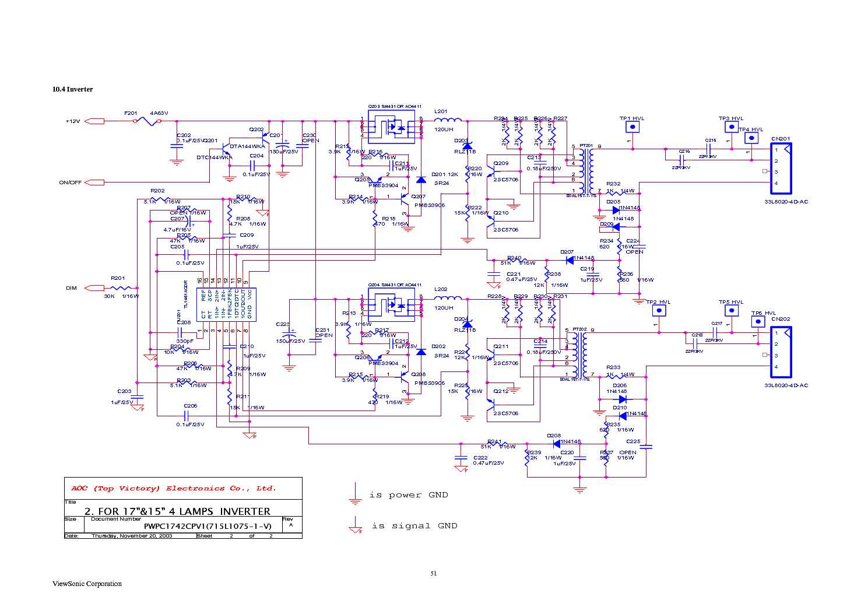Click the '10.4 Inverter' heading
868x614 pixels.
pyautogui.click(x=73, y=89)
